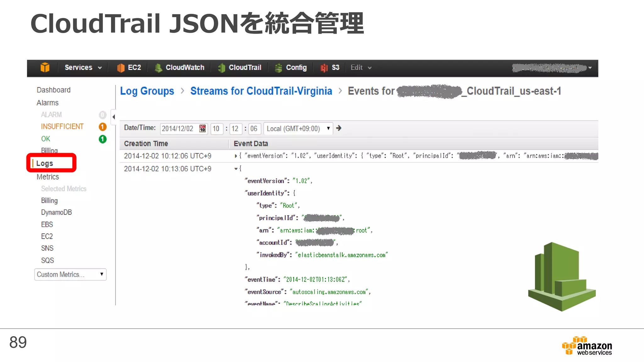Select the OK alarm filter
Screen dimensions: 644x362
point(46,139)
